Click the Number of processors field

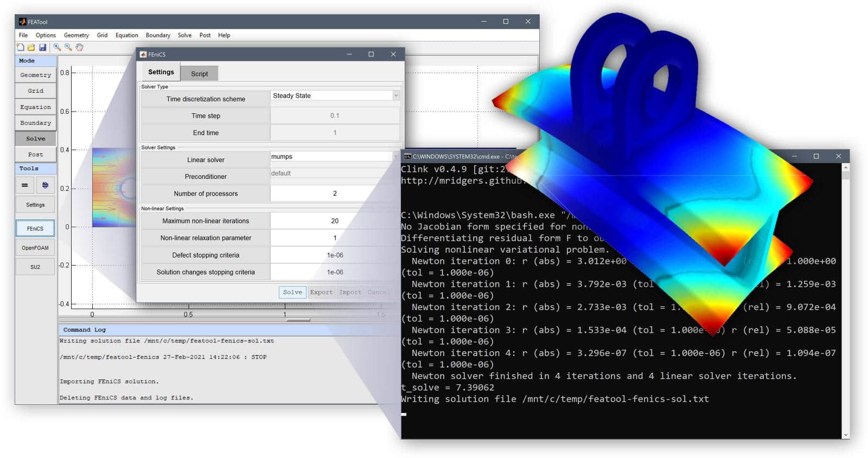click(x=335, y=193)
